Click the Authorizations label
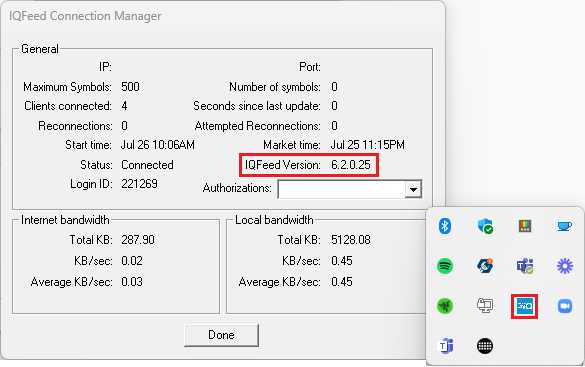 pyautogui.click(x=237, y=188)
